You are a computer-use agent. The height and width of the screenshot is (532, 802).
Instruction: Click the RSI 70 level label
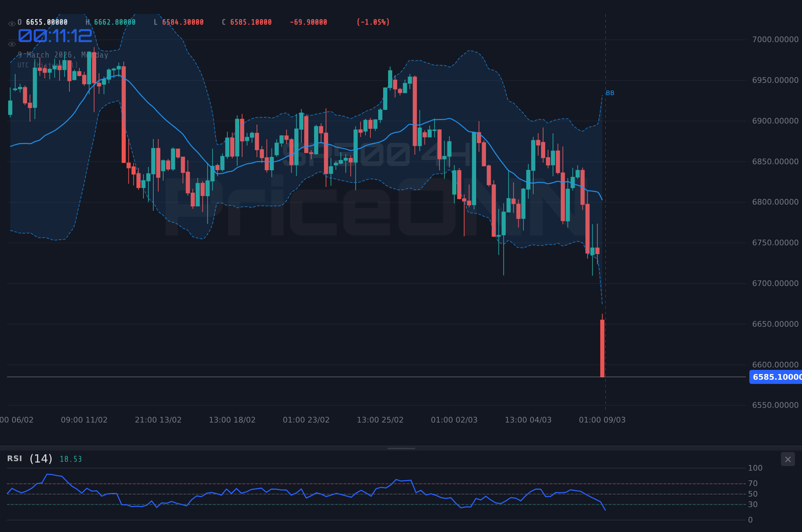(753, 483)
